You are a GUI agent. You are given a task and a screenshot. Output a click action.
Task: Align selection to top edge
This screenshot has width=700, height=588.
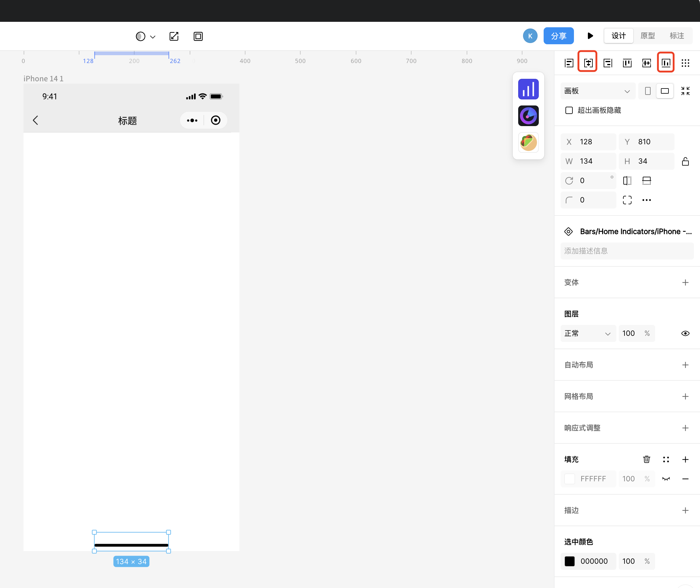(x=627, y=63)
